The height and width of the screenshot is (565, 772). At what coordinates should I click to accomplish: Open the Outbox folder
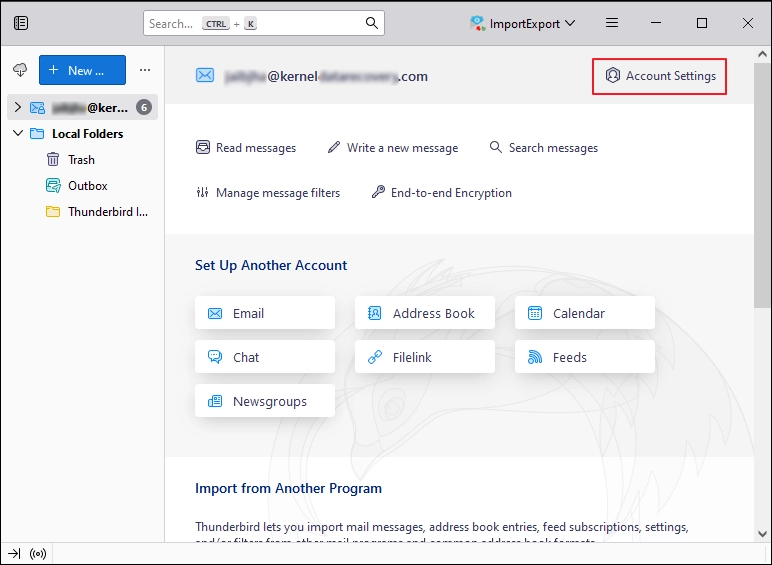(x=82, y=186)
